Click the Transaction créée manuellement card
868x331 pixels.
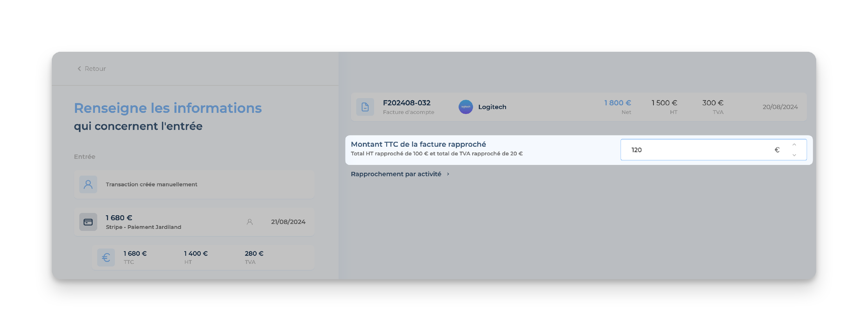click(194, 184)
